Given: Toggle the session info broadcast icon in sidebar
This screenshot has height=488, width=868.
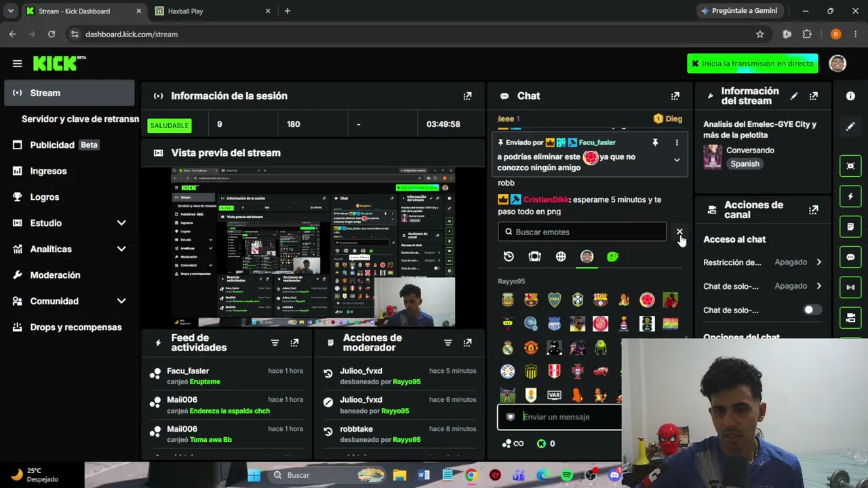Looking at the screenshot, I should (850, 287).
